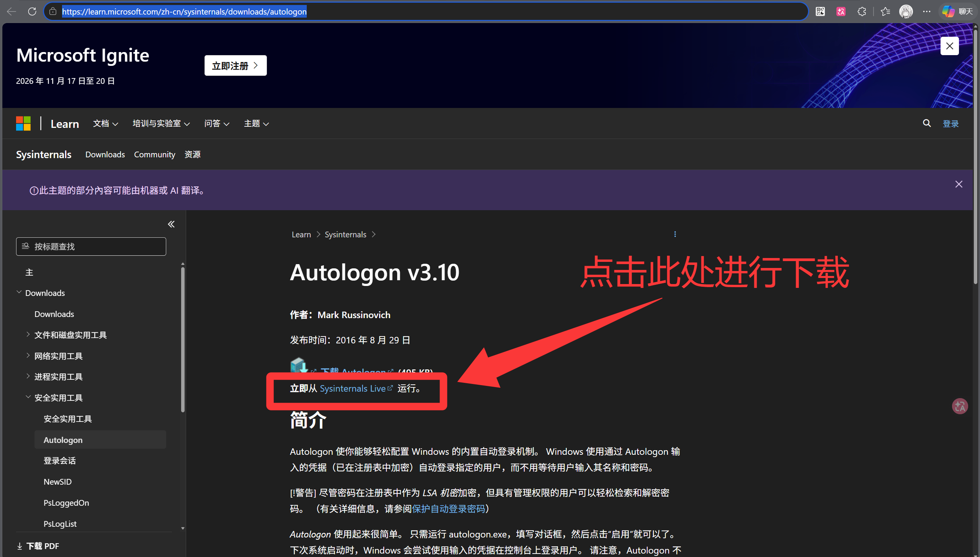Image resolution: width=980 pixels, height=557 pixels.
Task: Click the translate icon in browser toolbar
Action: (x=841, y=11)
